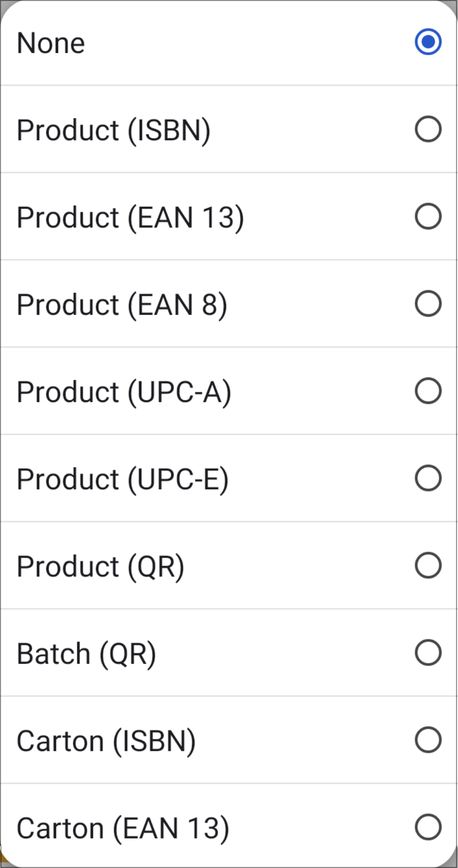Viewport: 458px width, 868px height.
Task: Tap the Product (EAN 8) text
Action: pyautogui.click(x=122, y=305)
